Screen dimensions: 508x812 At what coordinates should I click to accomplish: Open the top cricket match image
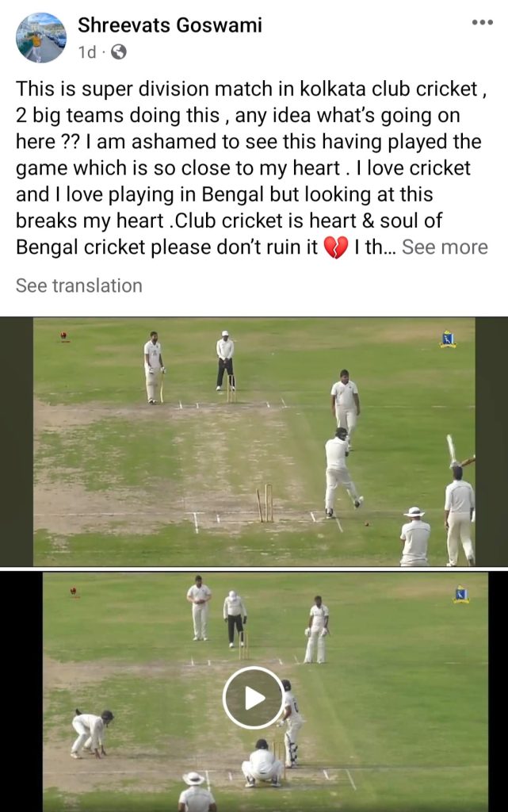click(x=254, y=441)
